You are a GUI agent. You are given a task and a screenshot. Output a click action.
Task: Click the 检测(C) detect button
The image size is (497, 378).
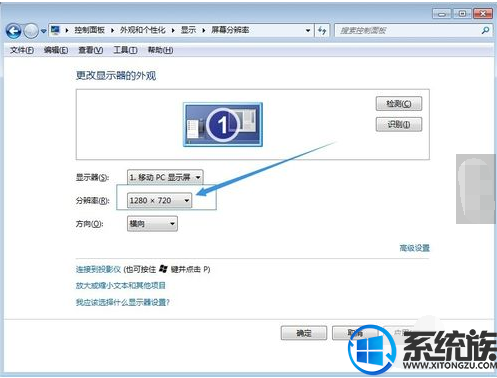399,104
